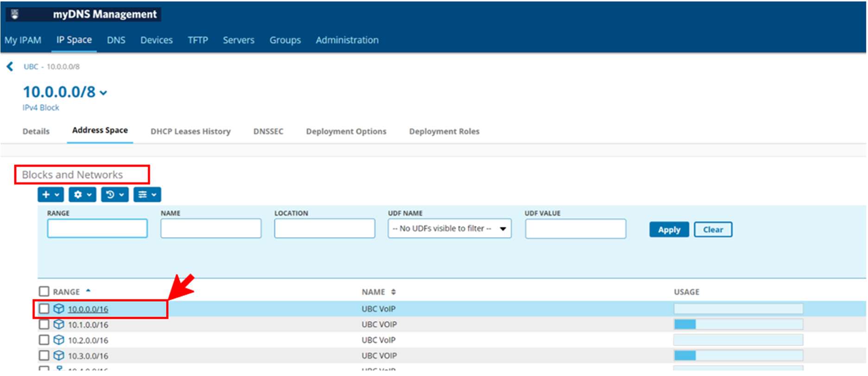Open the UDF NAME filter dropdown
The height and width of the screenshot is (376, 868).
[449, 229]
